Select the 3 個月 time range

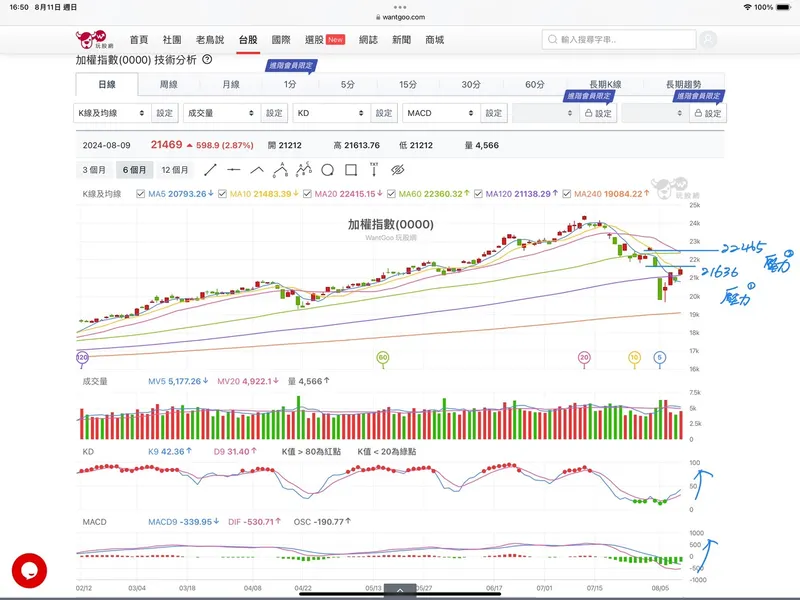[94, 170]
